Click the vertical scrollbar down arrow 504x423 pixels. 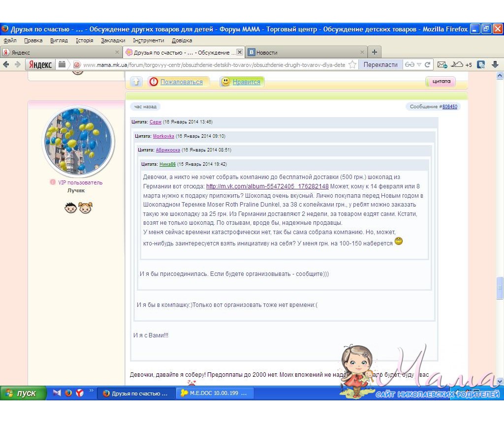click(500, 381)
